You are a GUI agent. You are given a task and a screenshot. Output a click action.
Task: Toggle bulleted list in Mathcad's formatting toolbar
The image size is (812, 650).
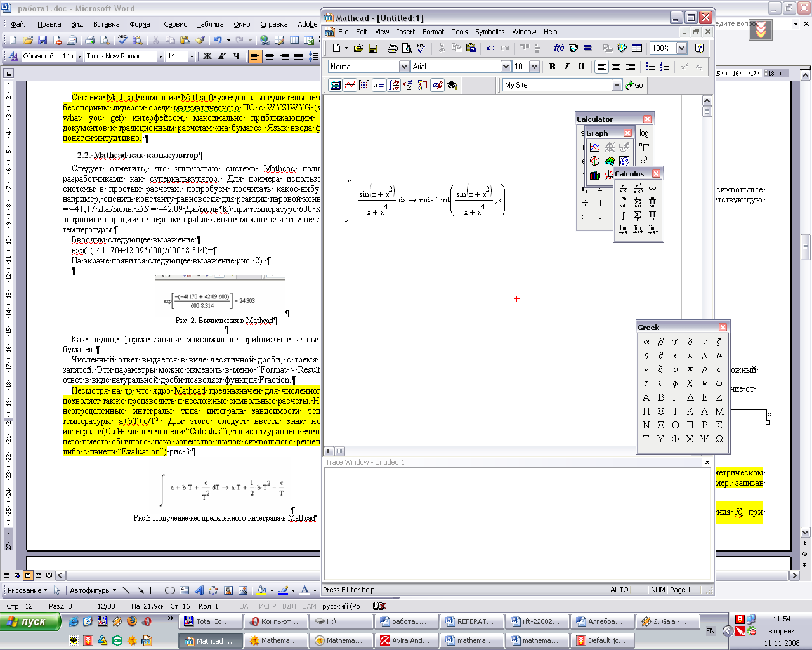click(x=650, y=67)
